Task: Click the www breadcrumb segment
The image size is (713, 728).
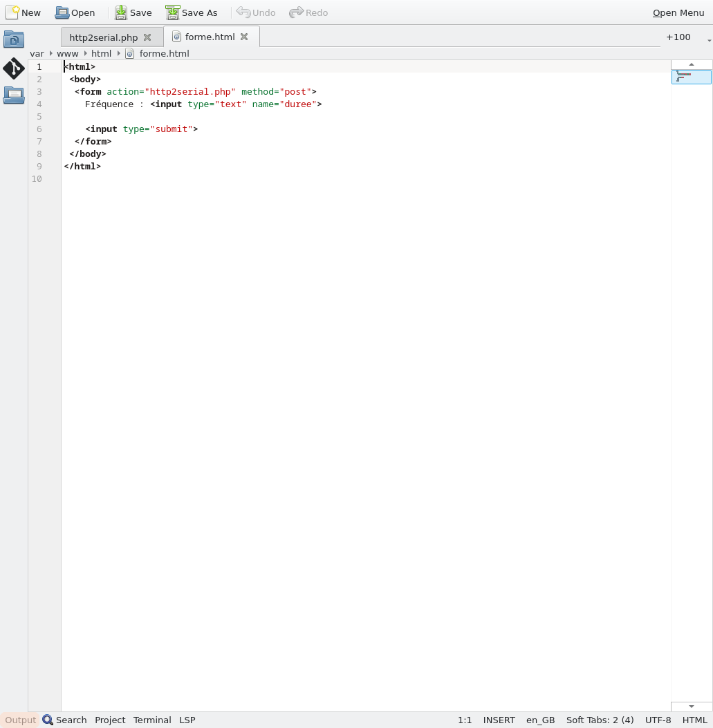Action: click(x=67, y=54)
